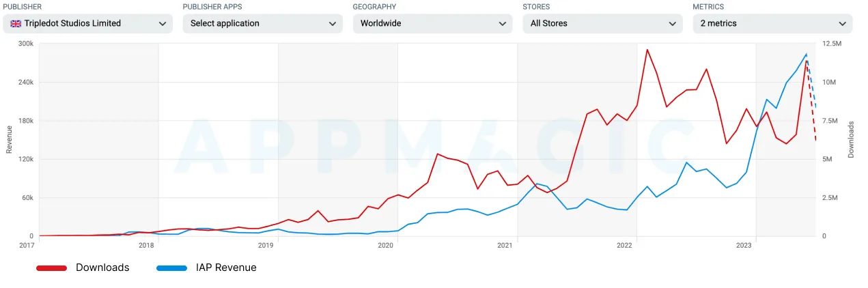
Task: Click the blue IAP Revenue peak in 2023
Action: [807, 54]
